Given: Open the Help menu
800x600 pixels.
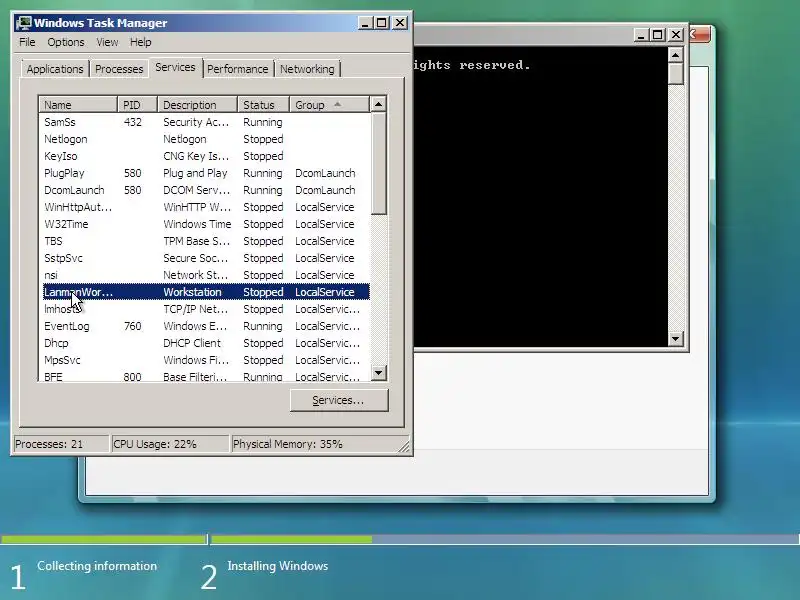Looking at the screenshot, I should pyautogui.click(x=140, y=42).
